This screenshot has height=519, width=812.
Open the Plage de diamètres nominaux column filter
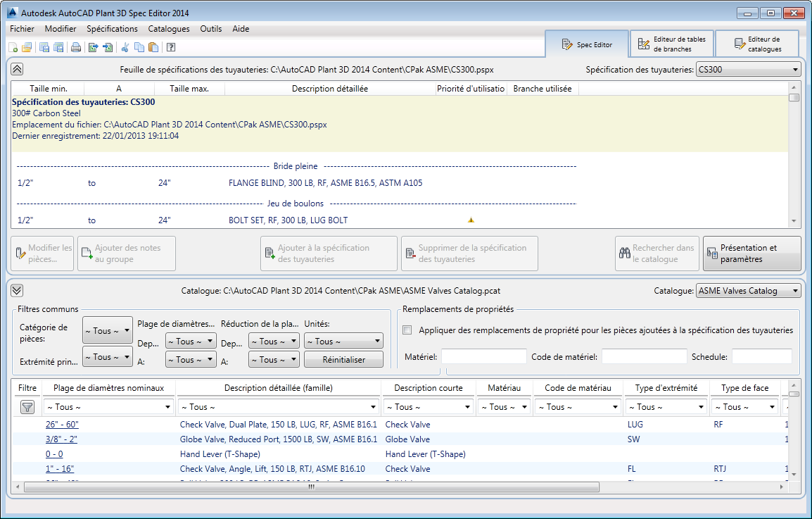108,407
